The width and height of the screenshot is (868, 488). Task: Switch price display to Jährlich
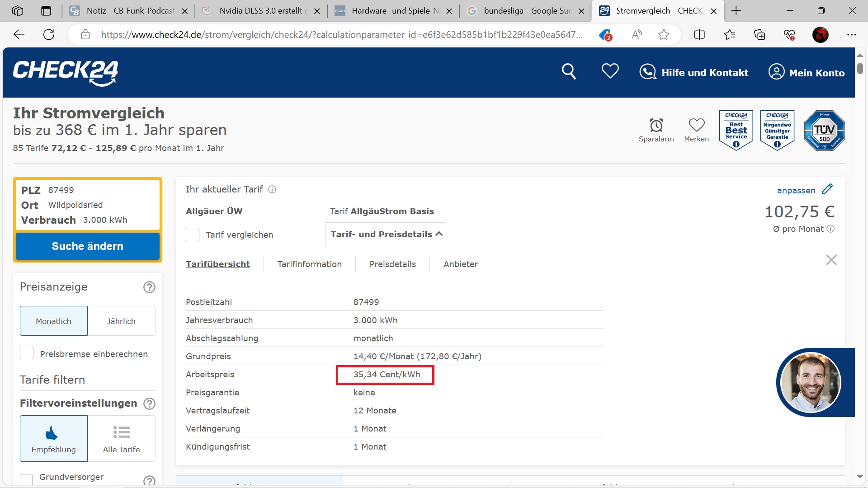(121, 321)
